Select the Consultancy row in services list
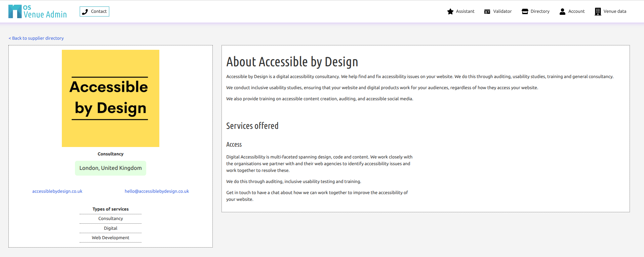Screen dimensions: 644x257 111,219
